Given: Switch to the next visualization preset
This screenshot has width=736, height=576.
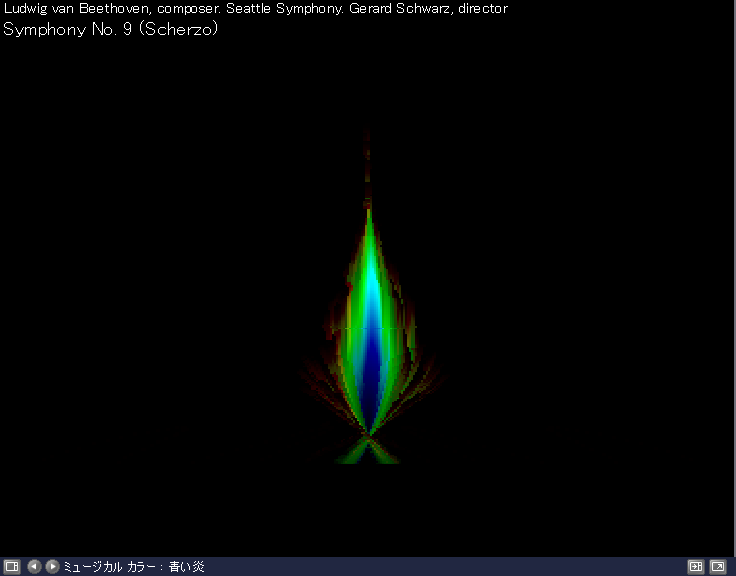Looking at the screenshot, I should pyautogui.click(x=52, y=567).
